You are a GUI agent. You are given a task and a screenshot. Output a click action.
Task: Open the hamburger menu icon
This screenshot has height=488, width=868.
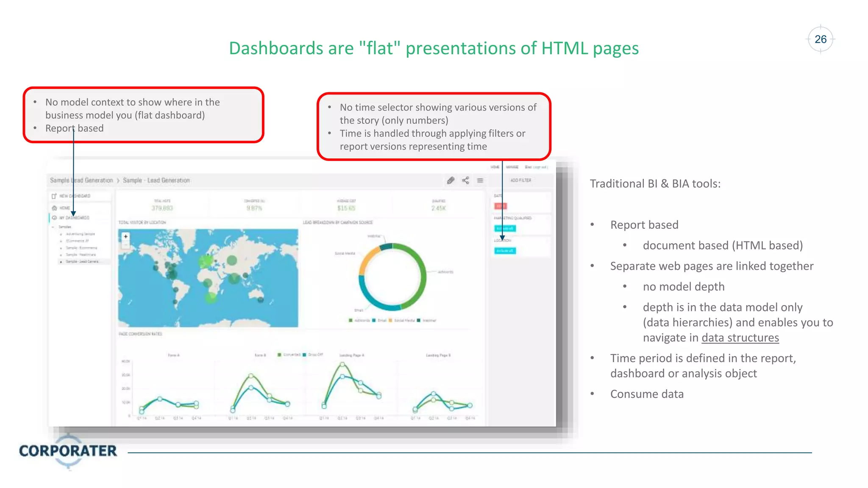point(480,180)
